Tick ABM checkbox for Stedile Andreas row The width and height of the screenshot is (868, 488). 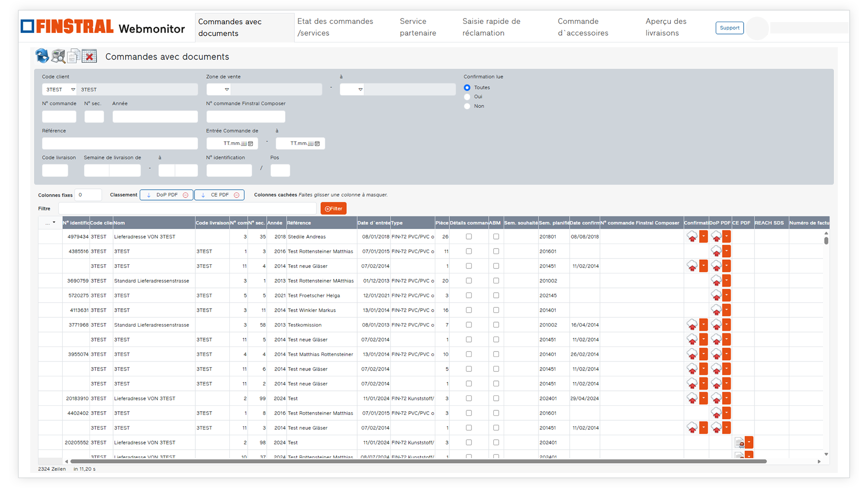coord(496,236)
